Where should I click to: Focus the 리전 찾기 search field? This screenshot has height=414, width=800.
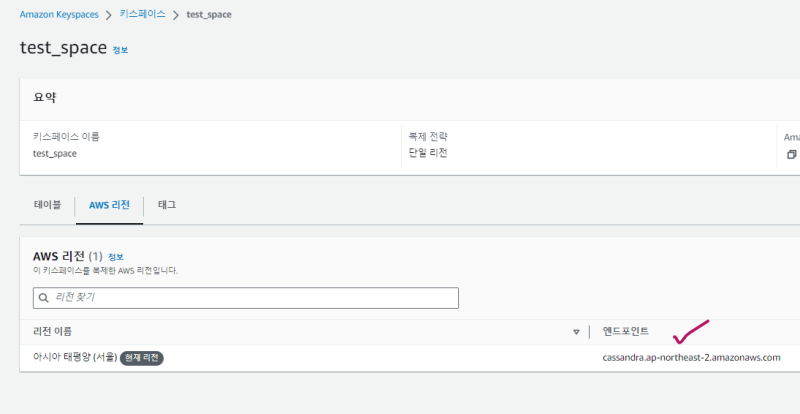(250, 297)
